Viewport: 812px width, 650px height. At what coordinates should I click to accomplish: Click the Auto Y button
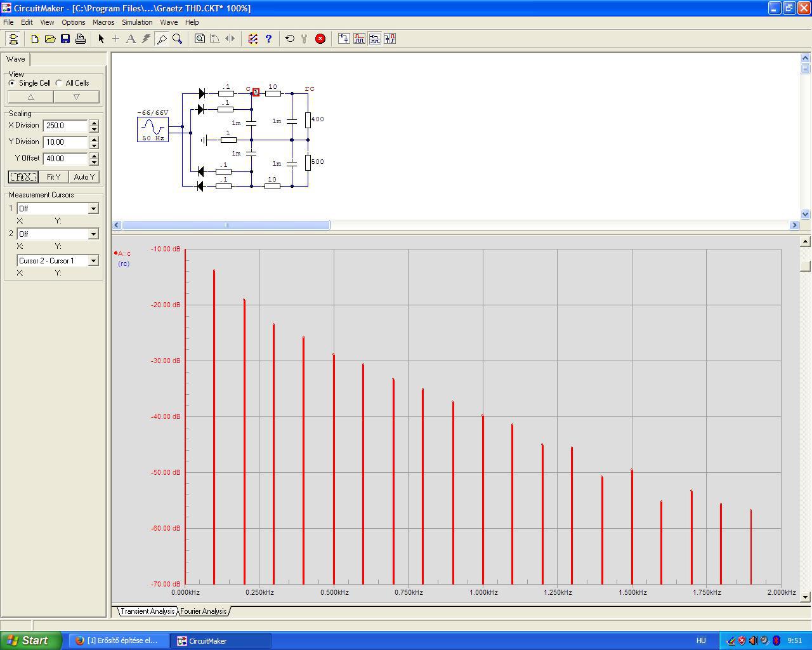click(x=84, y=177)
